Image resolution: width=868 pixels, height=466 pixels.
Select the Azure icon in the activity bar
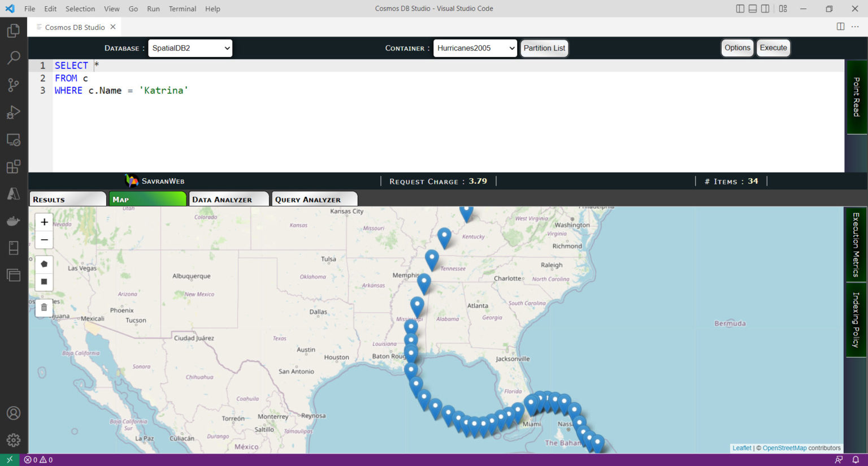coord(14,193)
